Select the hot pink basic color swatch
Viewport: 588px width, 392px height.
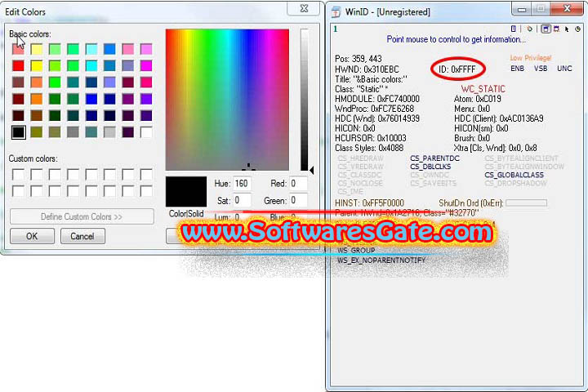pos(146,82)
